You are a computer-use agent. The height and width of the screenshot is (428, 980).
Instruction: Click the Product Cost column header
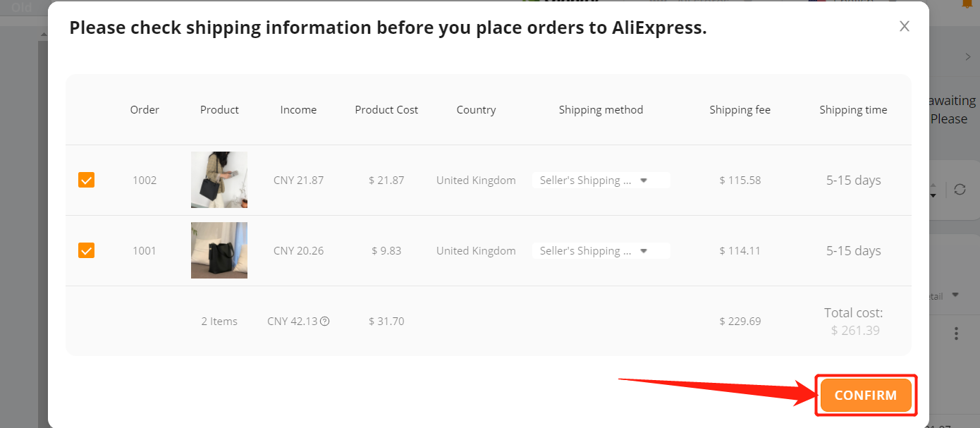coord(386,109)
